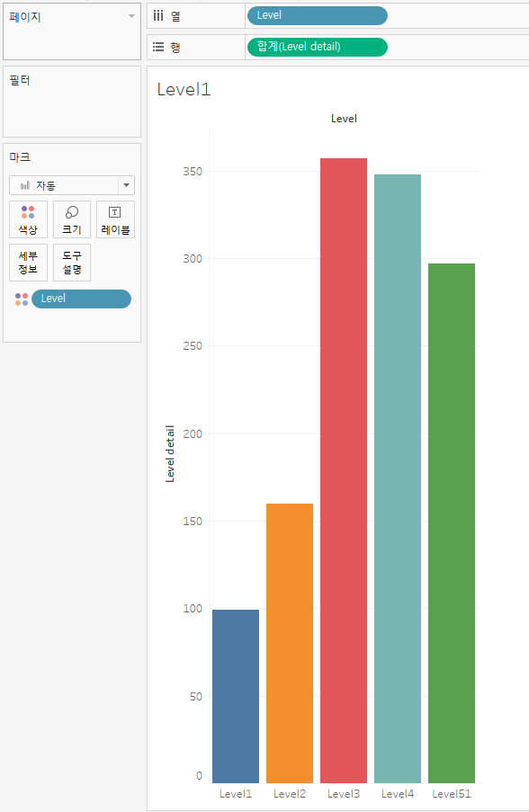529x812 pixels.
Task: Open the Color (색상) mark card
Action: pyautogui.click(x=28, y=219)
